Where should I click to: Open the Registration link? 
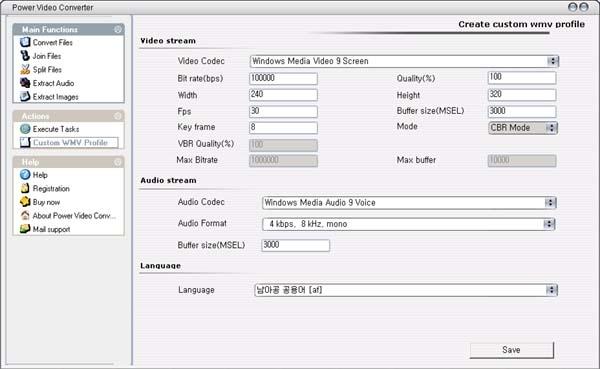coord(51,189)
